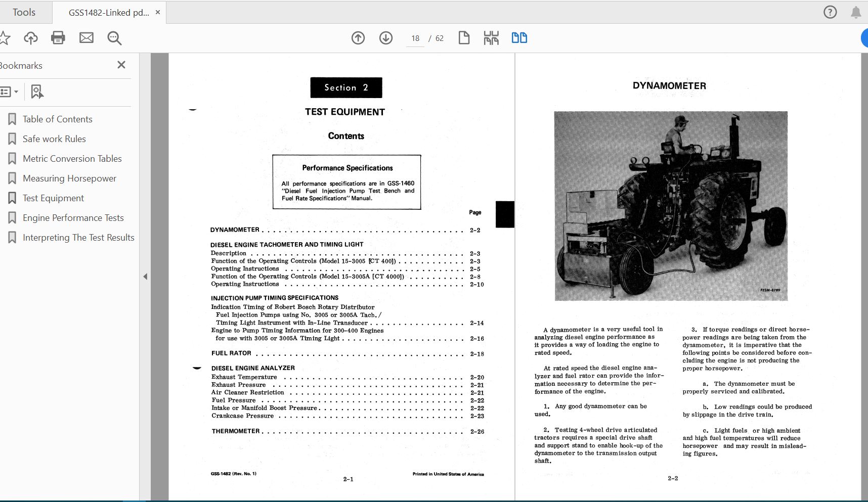Select single page view icon
The image size is (868, 502).
[464, 38]
